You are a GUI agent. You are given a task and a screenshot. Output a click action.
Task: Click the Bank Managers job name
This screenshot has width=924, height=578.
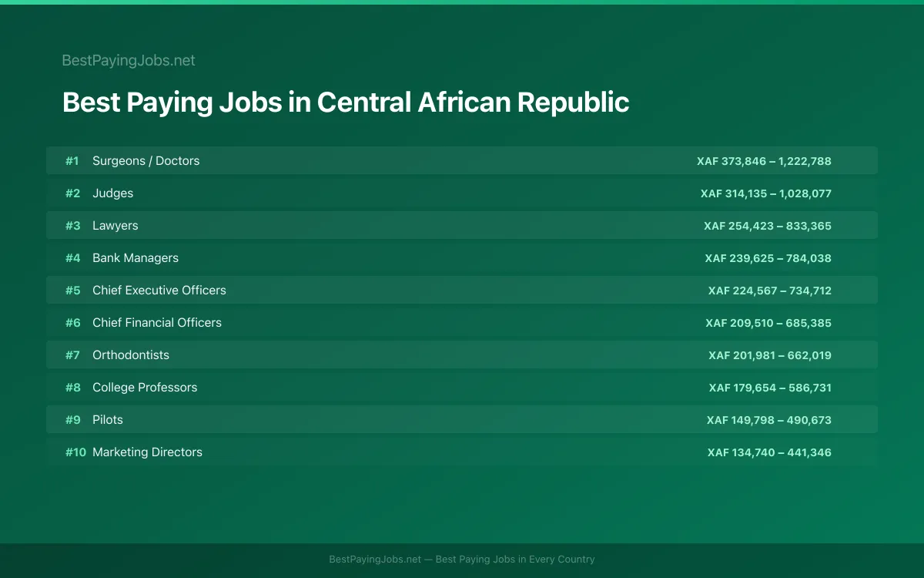pos(136,258)
